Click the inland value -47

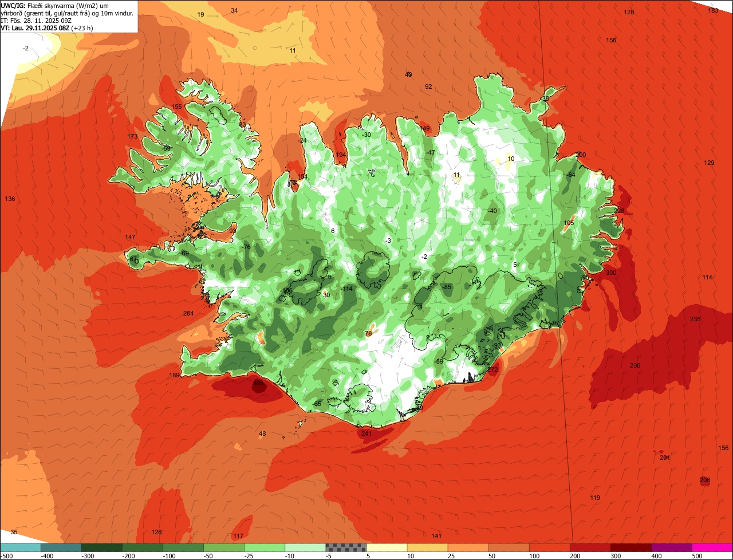click(x=431, y=152)
